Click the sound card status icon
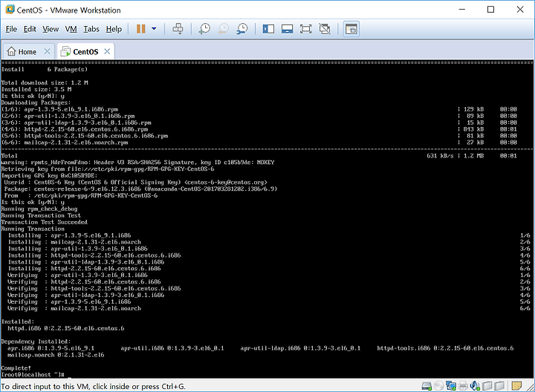The height and width of the screenshot is (392, 535). pyautogui.click(x=475, y=386)
